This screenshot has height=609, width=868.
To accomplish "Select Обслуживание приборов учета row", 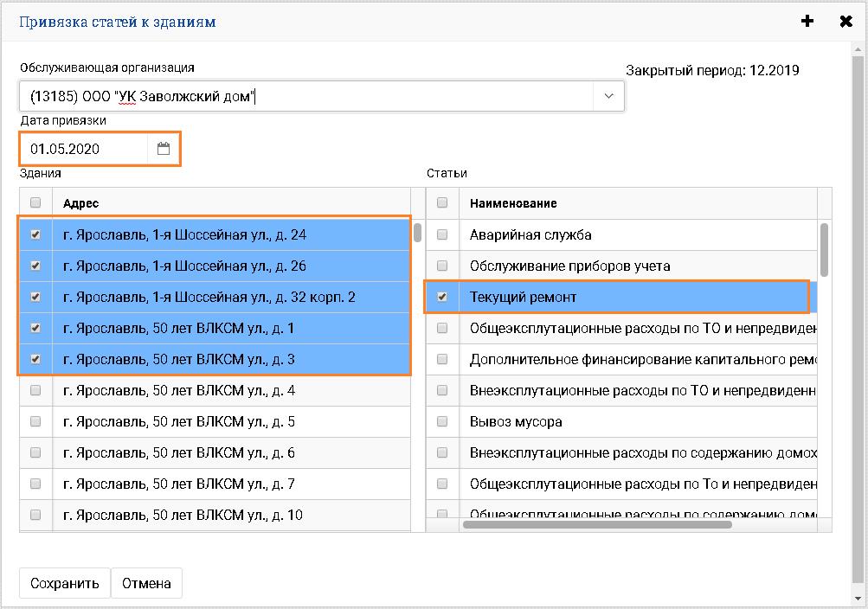I will click(569, 266).
